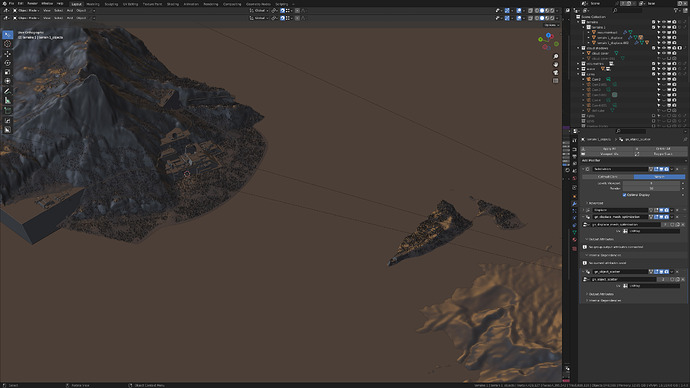Switch to the Shading workspace tab
This screenshot has width=690, height=388.
(x=172, y=4)
